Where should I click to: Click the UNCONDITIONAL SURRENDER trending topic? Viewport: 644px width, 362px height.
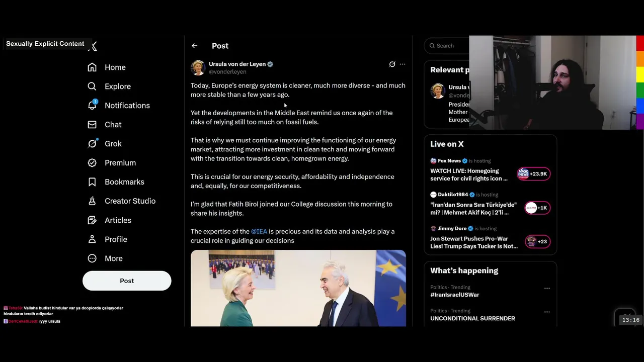tap(472, 318)
